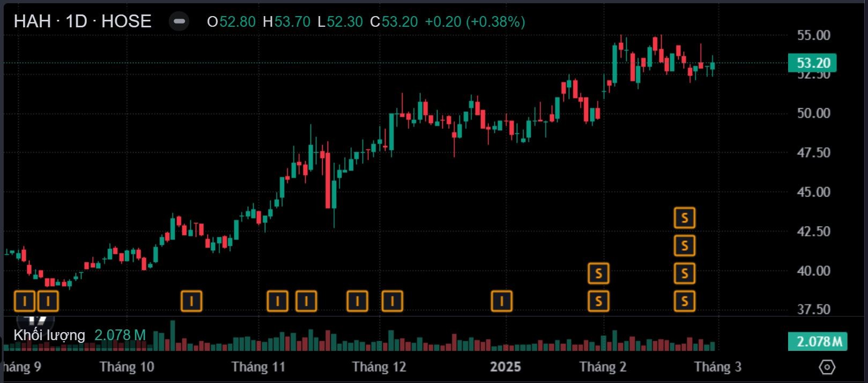Click the I event marker in January 2025
This screenshot has height=383, width=868.
pyautogui.click(x=501, y=301)
